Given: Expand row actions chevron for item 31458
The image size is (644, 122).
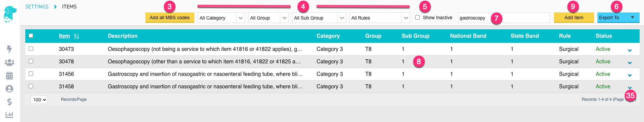Looking at the screenshot, I should click(x=629, y=88).
